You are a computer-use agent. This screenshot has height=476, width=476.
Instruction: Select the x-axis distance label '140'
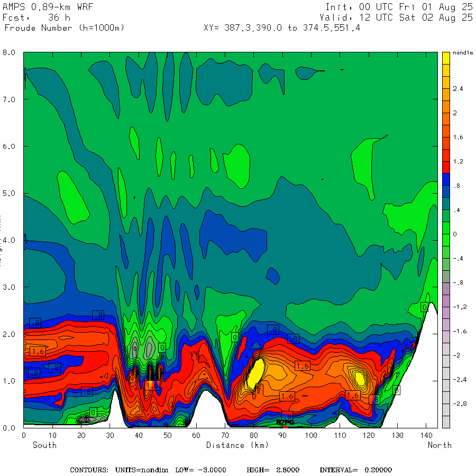click(426, 436)
